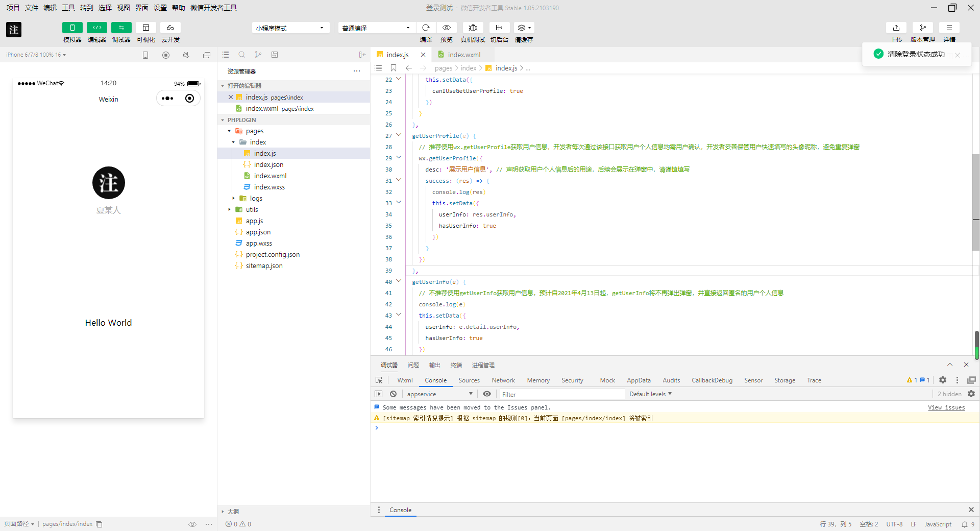
Task: Click the 编译 compile refresh icon
Action: point(426,28)
